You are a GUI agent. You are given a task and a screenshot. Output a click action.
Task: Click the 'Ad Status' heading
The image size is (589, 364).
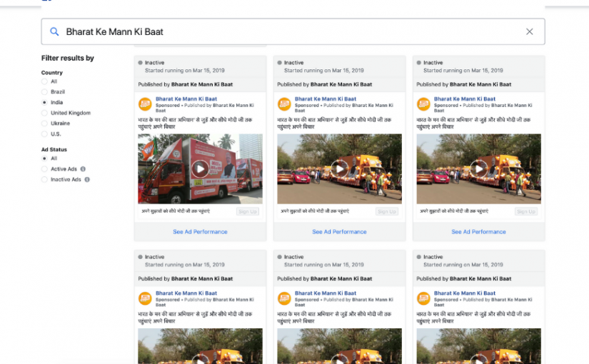pyautogui.click(x=54, y=149)
